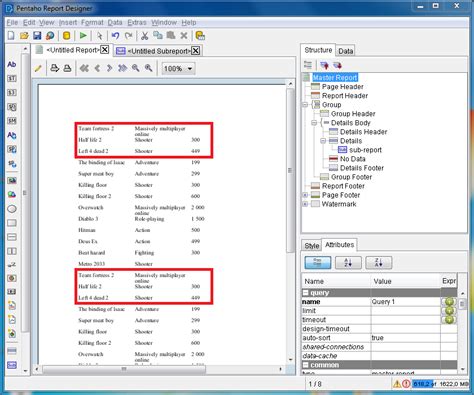
Task: Pick the ellipse shape palette element
Action: point(12,209)
